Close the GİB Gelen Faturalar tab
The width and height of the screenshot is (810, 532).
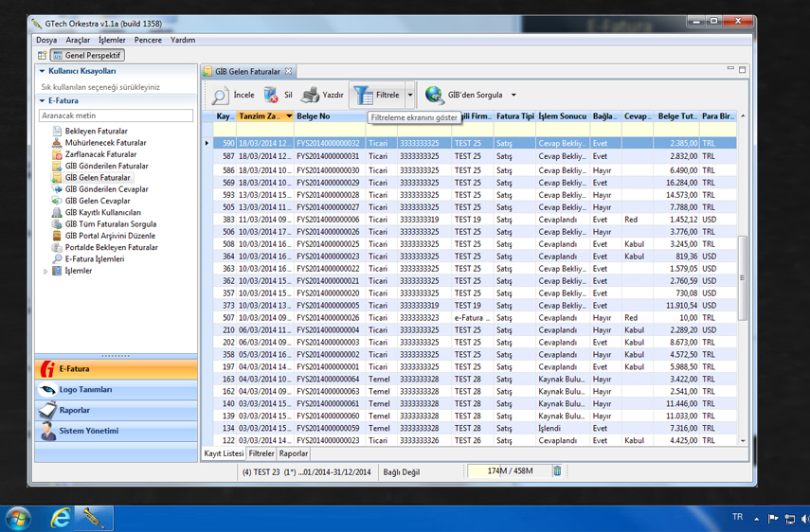point(289,71)
